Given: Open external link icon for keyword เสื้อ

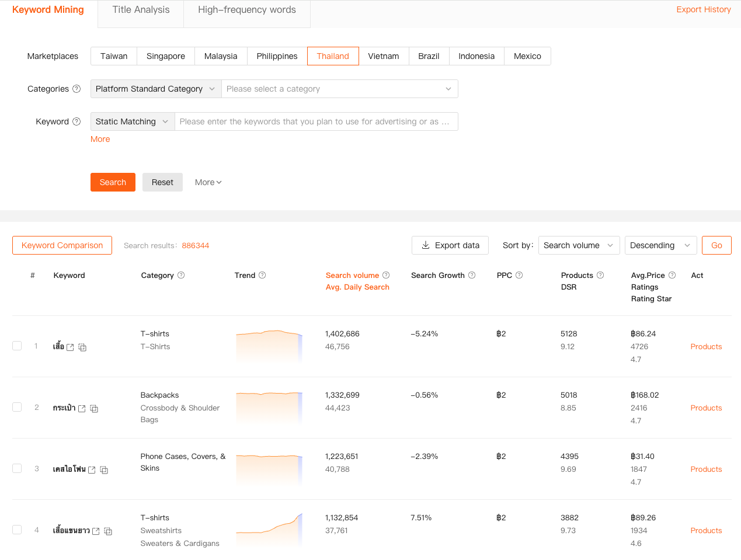Looking at the screenshot, I should (x=70, y=347).
